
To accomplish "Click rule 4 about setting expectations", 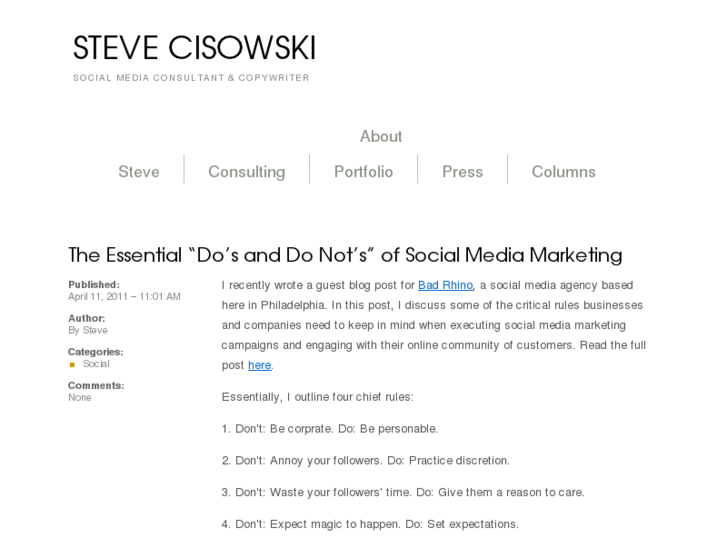I will [x=370, y=524].
